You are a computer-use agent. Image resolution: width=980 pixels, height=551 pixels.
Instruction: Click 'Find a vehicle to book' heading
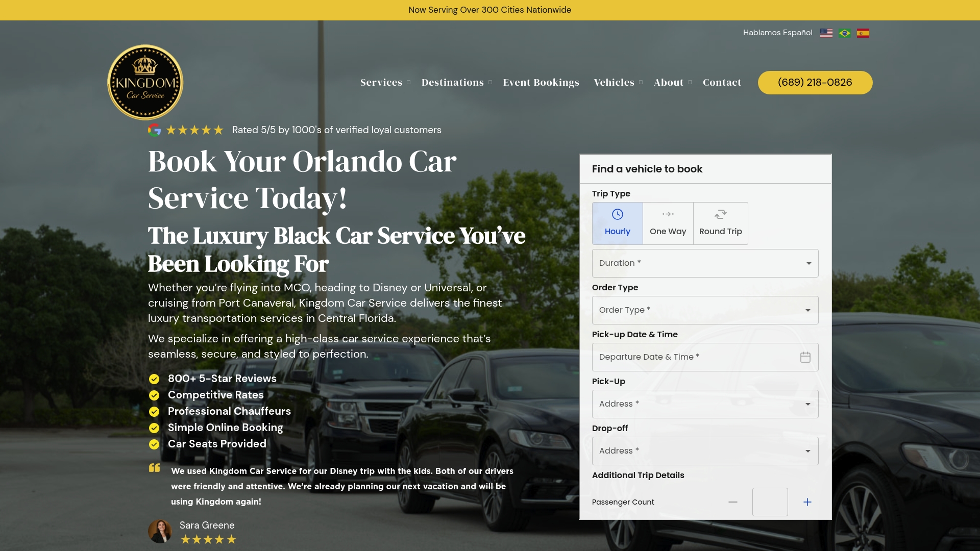(647, 169)
